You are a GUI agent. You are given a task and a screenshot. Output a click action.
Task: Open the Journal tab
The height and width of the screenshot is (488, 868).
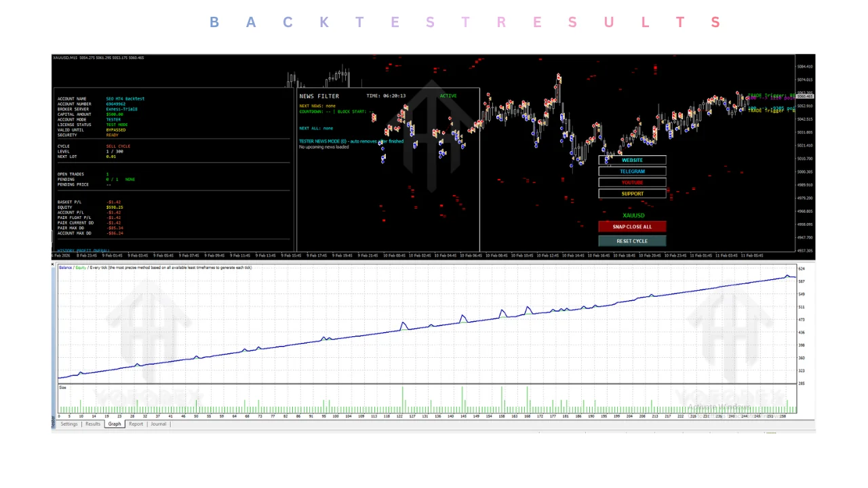coord(158,424)
